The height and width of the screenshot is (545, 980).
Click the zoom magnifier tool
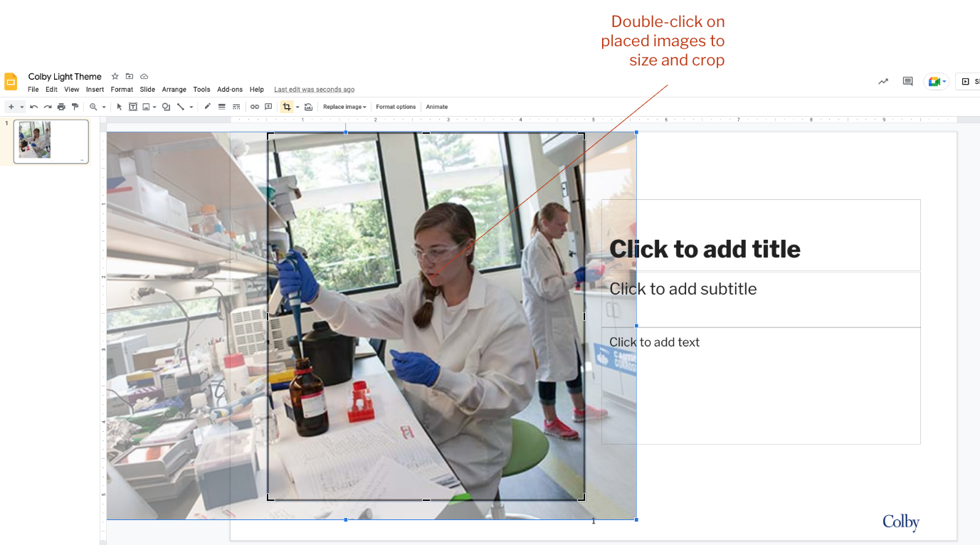[x=93, y=107]
